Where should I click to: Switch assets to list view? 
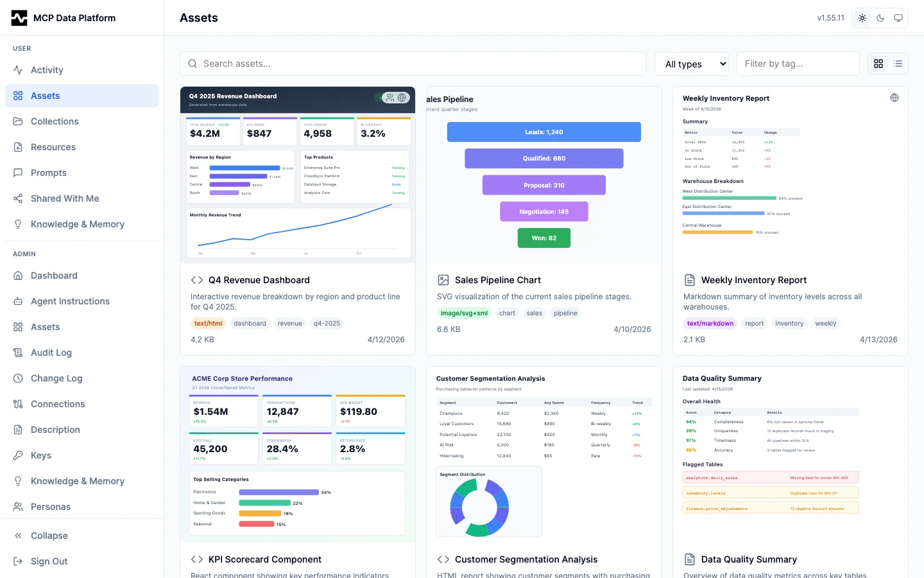coord(898,64)
